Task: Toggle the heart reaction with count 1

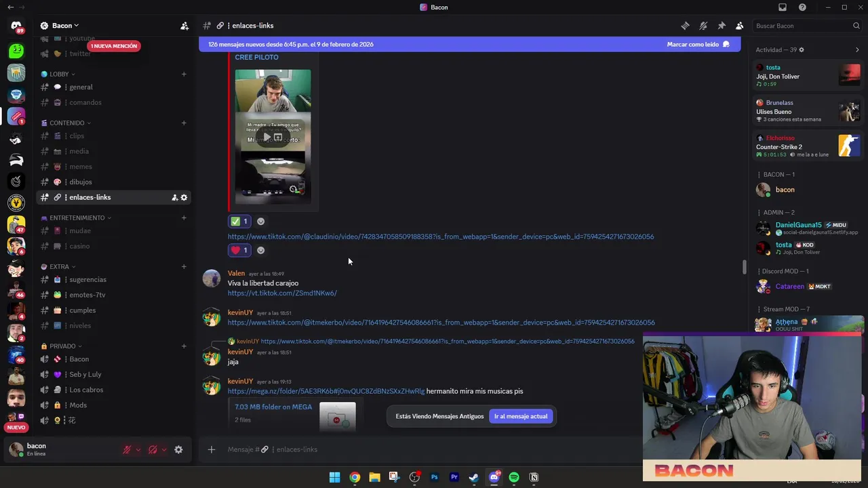Action: 239,250
